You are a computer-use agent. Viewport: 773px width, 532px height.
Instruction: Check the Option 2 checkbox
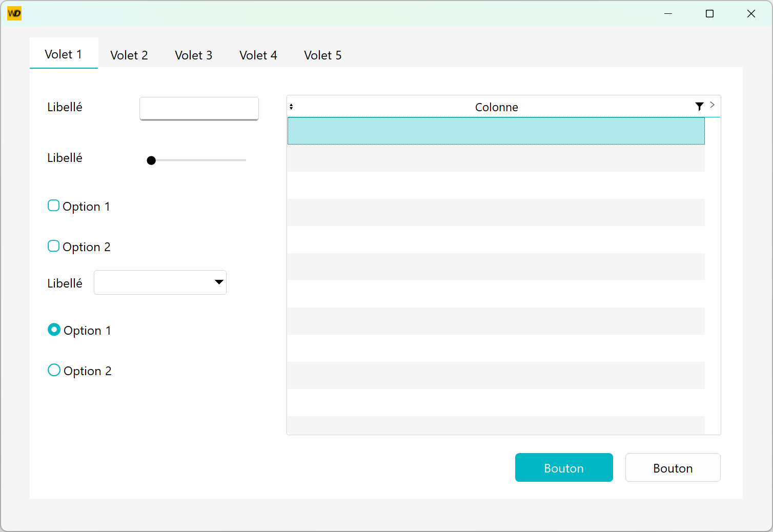coord(54,247)
